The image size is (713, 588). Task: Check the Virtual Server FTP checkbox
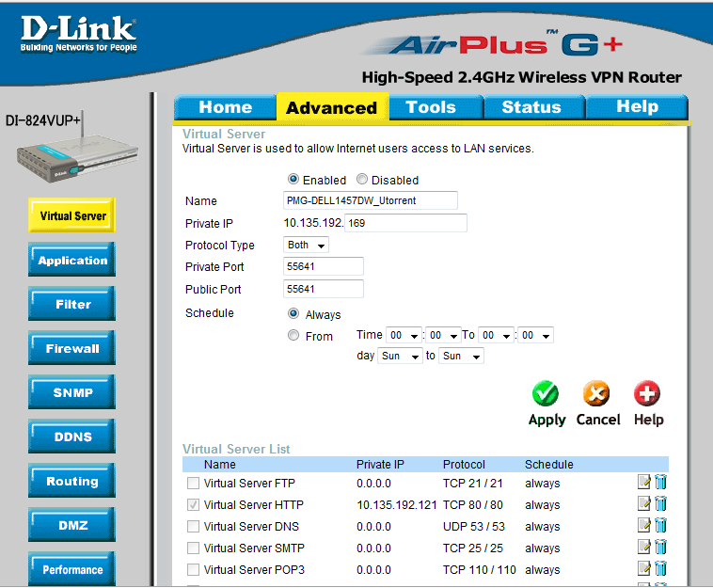pos(193,483)
